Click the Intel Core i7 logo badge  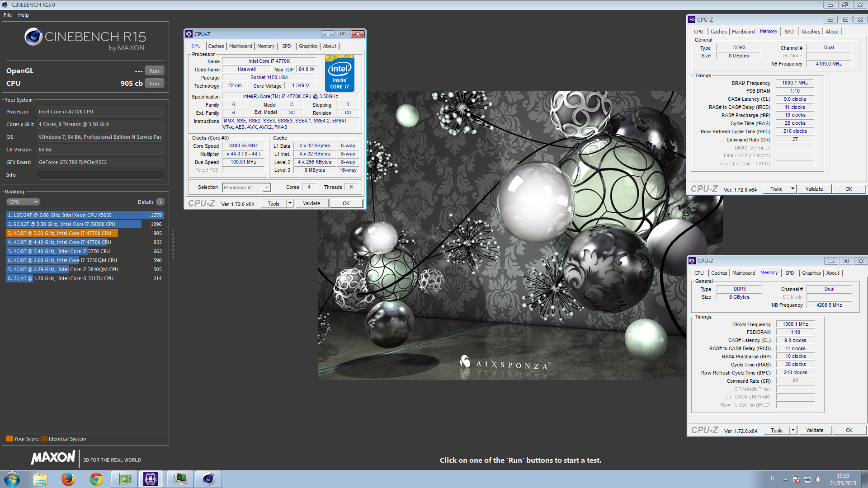pos(340,73)
